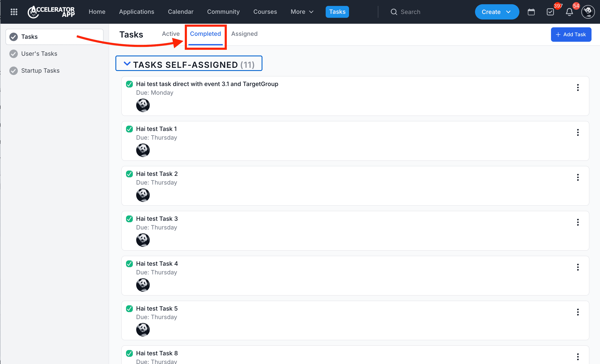Switch to the Assigned tab
Viewport: 600px width, 364px height.
pos(244,34)
